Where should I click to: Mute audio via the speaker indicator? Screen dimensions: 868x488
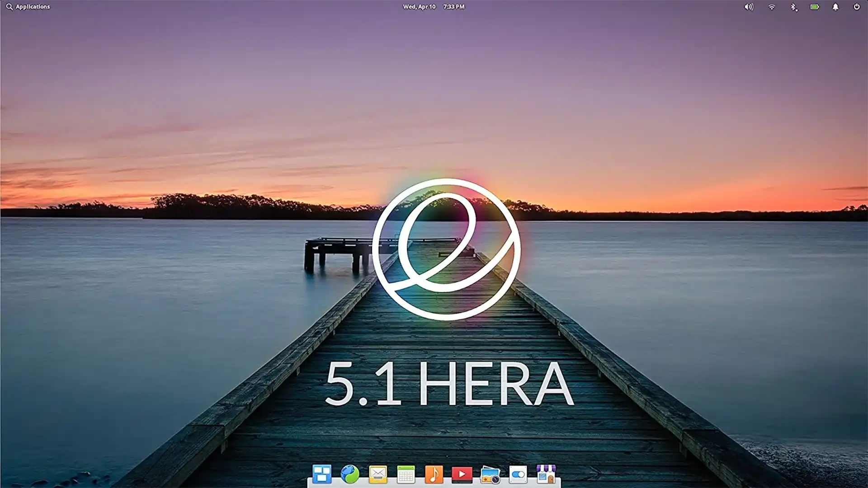click(749, 7)
